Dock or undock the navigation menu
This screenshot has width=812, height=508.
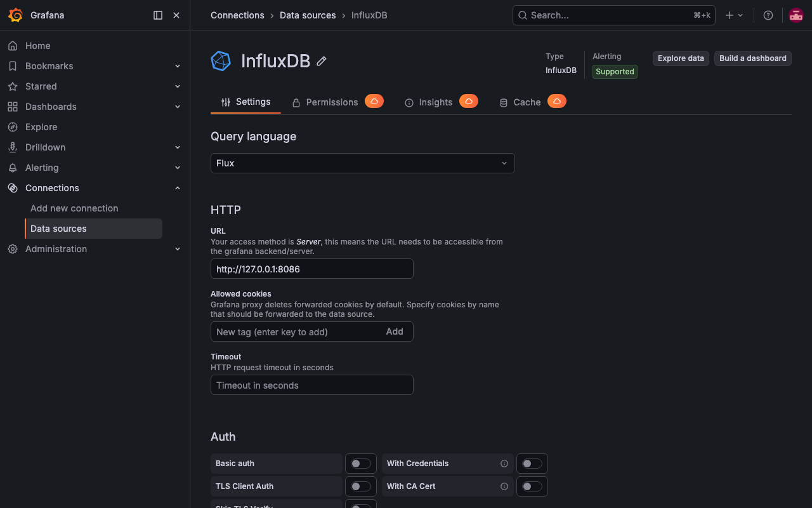pos(158,15)
